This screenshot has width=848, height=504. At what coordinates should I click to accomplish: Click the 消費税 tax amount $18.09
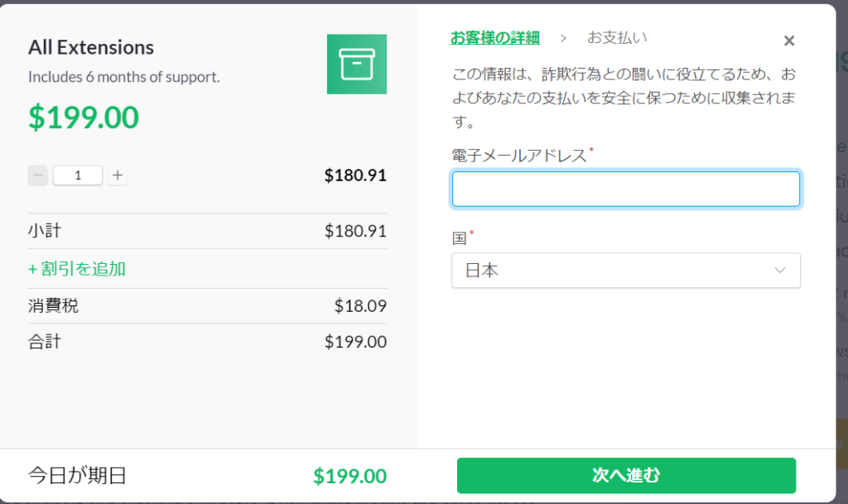point(360,306)
